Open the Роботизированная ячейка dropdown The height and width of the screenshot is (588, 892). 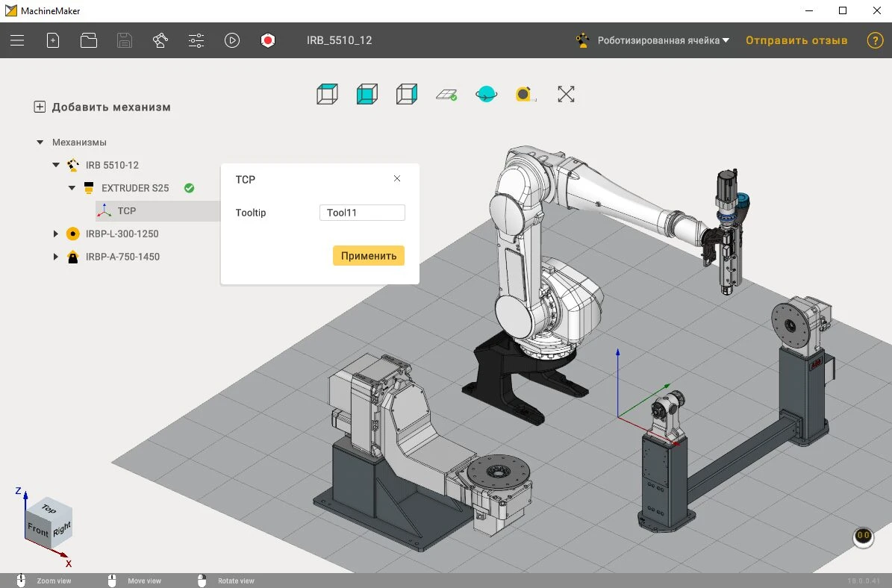662,40
